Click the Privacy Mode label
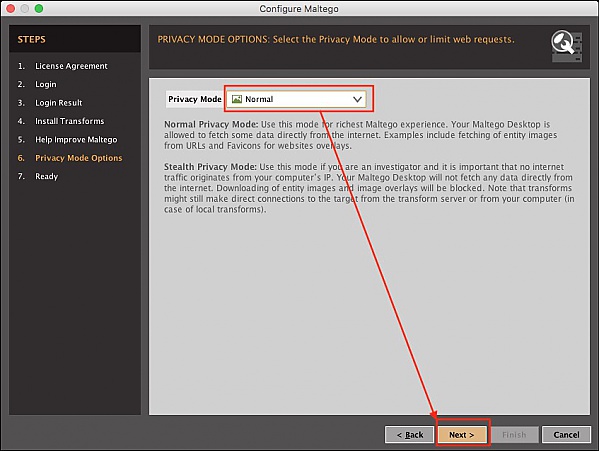Image resolution: width=599 pixels, height=451 pixels. point(195,99)
